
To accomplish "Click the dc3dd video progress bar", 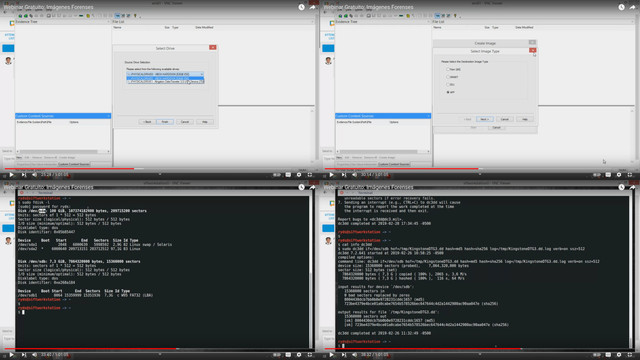I will tap(480, 349).
